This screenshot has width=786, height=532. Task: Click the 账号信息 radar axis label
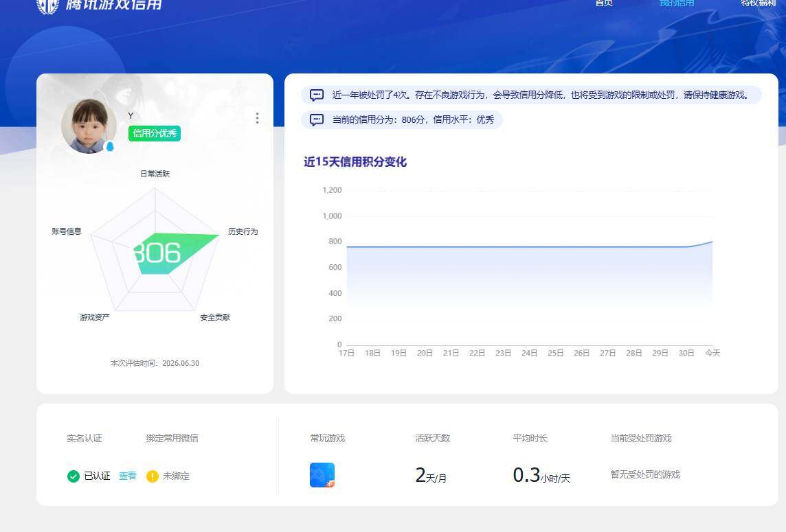[67, 231]
